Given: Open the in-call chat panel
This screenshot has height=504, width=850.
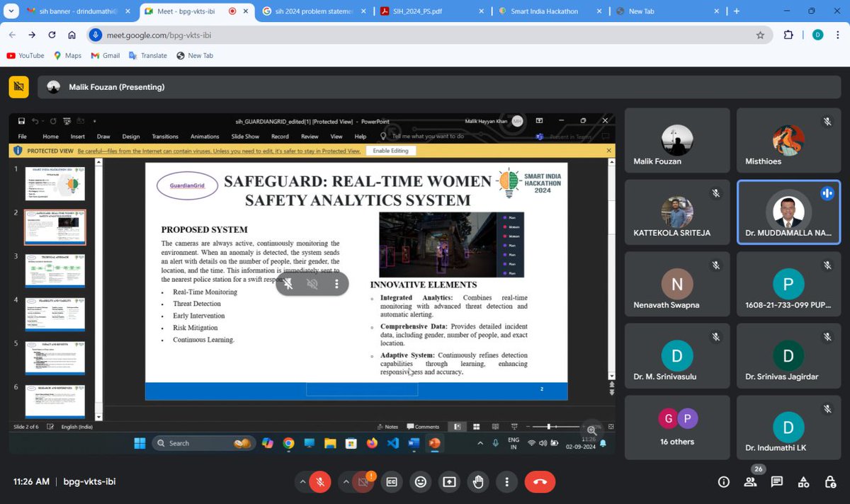Looking at the screenshot, I should [x=777, y=482].
